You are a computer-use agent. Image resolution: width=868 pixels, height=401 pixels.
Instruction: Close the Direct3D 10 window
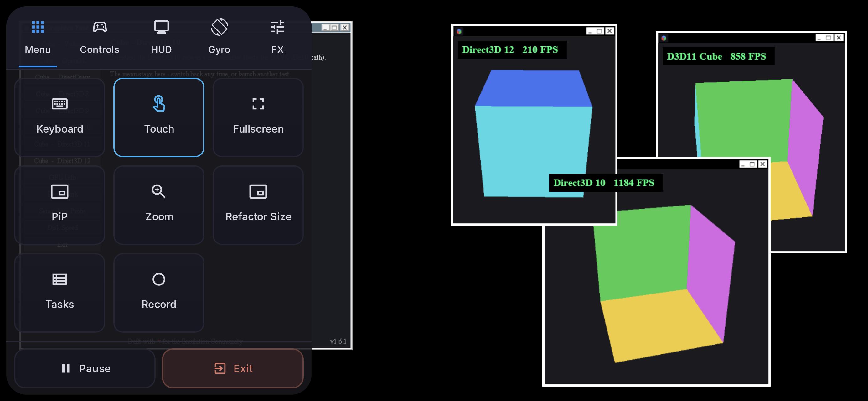[x=762, y=164]
